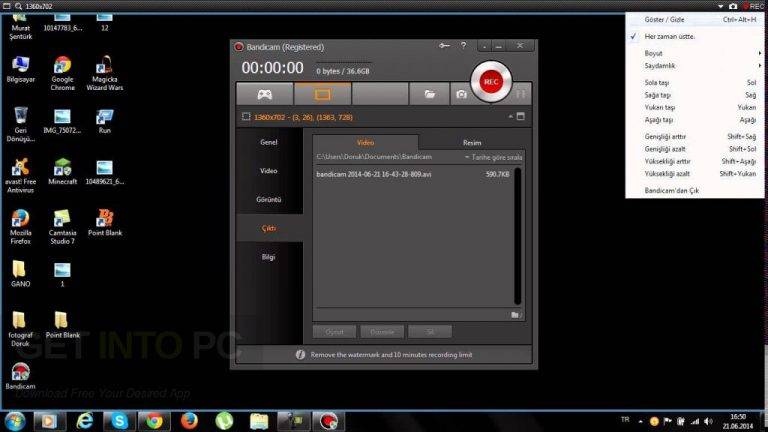Click the pause icon next to REC
The width and height of the screenshot is (768, 432).
pyautogui.click(x=520, y=94)
